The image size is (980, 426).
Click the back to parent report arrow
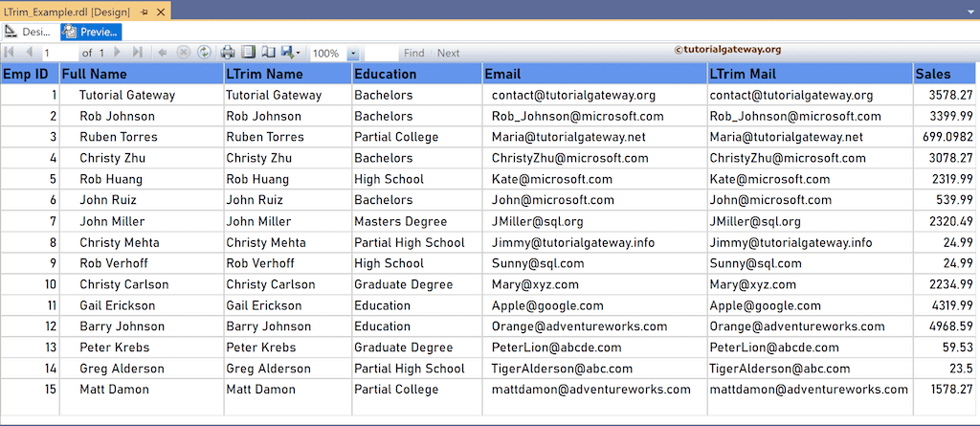click(x=163, y=53)
